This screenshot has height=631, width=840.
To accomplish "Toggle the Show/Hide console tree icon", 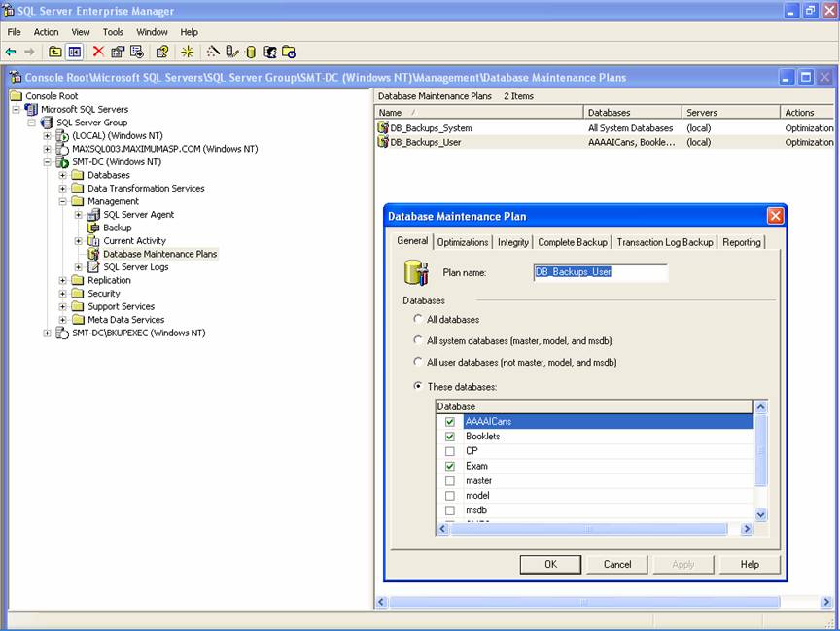I will point(74,52).
